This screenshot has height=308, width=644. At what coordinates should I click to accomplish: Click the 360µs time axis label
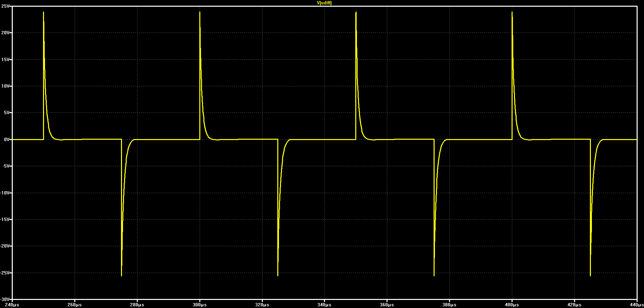click(x=387, y=305)
